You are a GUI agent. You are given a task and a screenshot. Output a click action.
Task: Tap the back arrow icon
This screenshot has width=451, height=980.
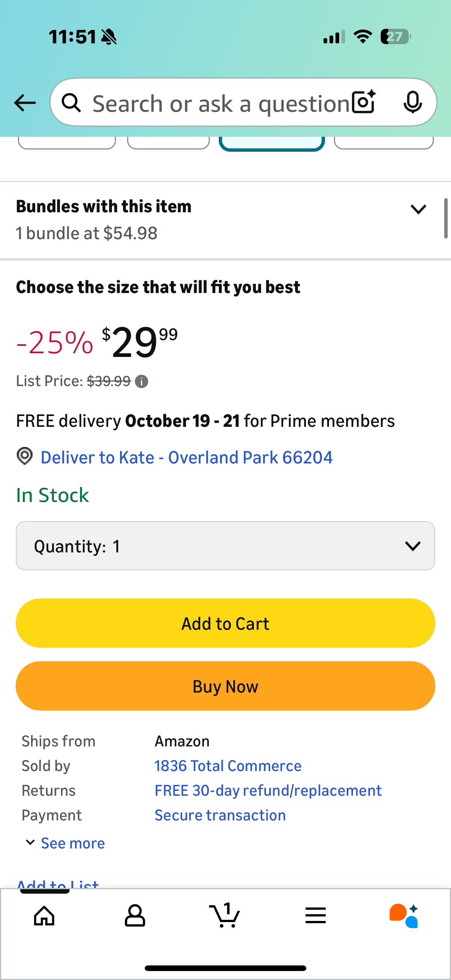click(25, 103)
